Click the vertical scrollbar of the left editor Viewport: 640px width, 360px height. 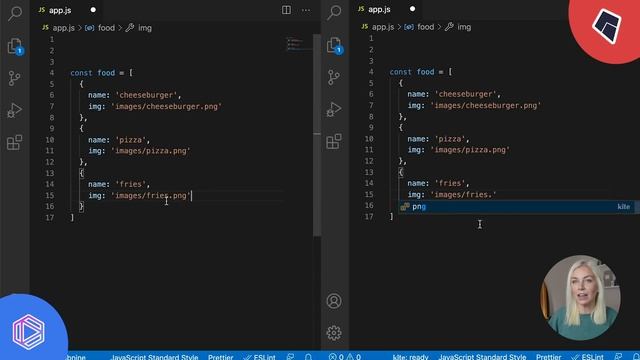point(317,135)
